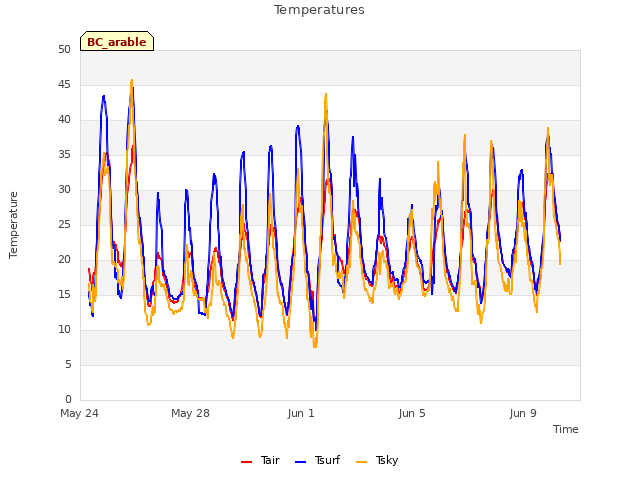The width and height of the screenshot is (640, 480).
Task: Click the 50 y-axis tick label
Action: tap(64, 49)
